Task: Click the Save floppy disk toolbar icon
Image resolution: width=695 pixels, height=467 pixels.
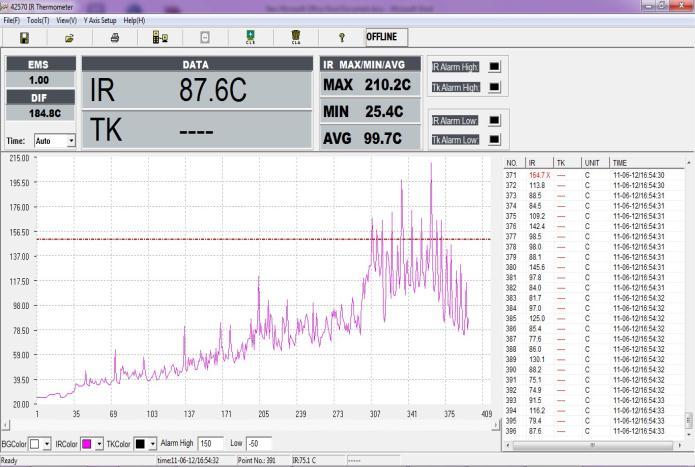Action: tap(24, 38)
